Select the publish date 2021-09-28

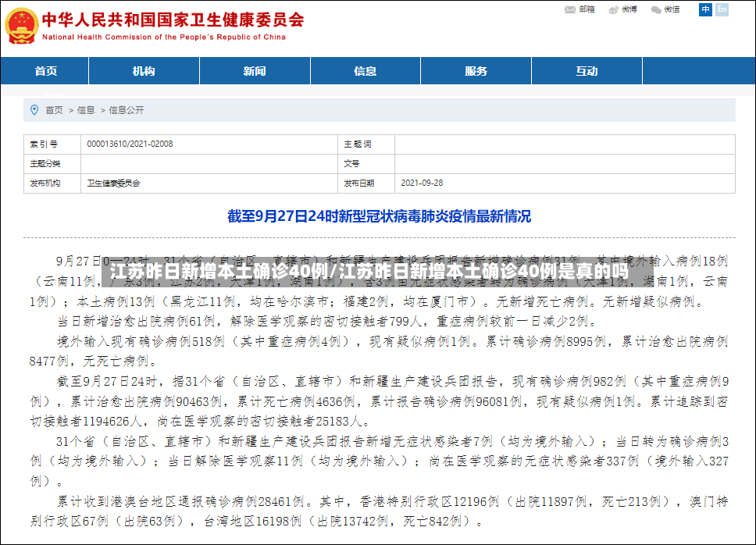coord(422,183)
